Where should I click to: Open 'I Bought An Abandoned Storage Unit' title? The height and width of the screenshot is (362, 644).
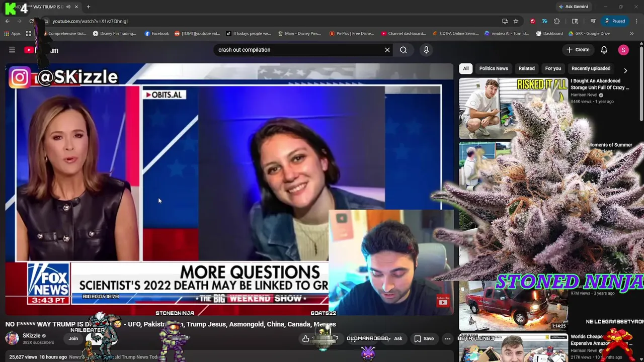[x=600, y=84]
